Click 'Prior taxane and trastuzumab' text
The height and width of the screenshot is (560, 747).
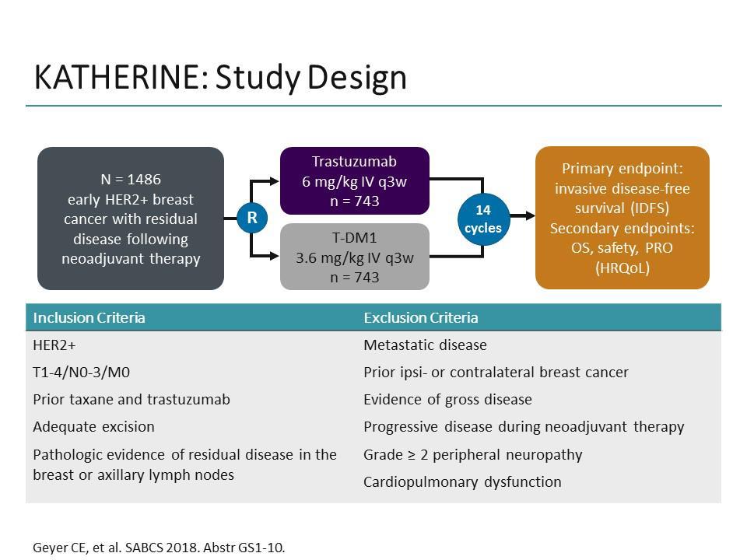click(132, 400)
